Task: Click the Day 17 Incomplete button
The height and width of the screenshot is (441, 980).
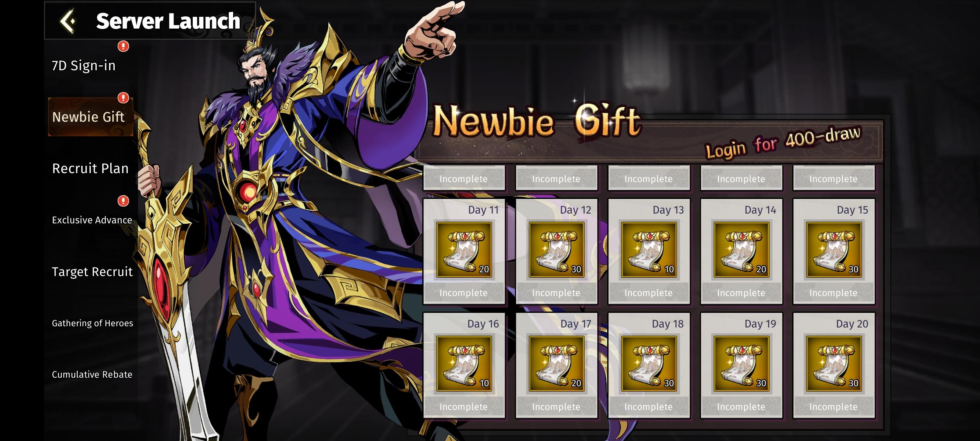Action: 556,407
